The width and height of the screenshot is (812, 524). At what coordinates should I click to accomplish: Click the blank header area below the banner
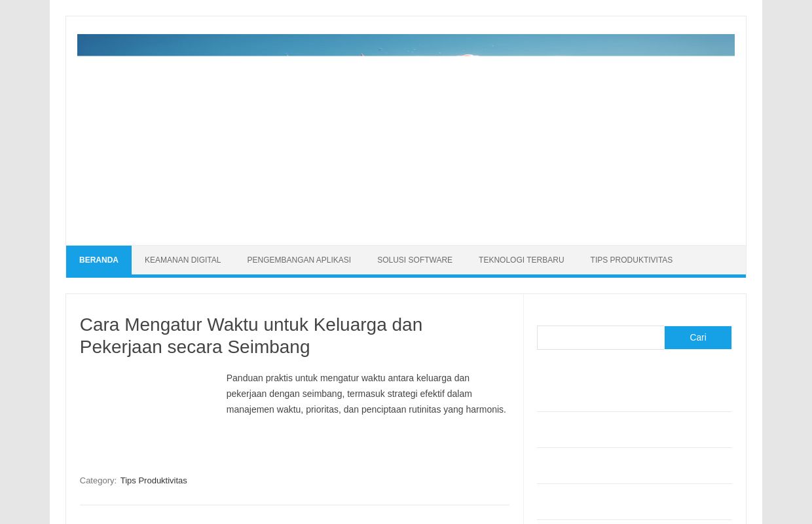pyautogui.click(x=405, y=151)
